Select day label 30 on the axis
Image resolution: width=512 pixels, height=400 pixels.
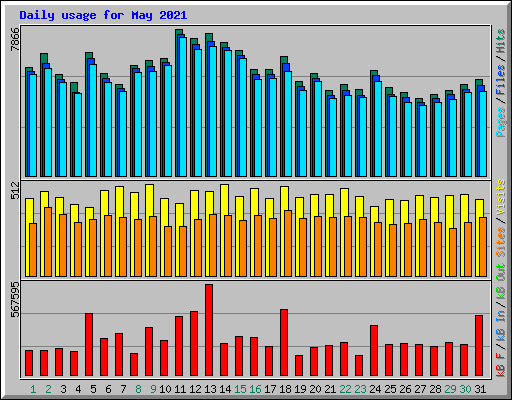pos(465,389)
